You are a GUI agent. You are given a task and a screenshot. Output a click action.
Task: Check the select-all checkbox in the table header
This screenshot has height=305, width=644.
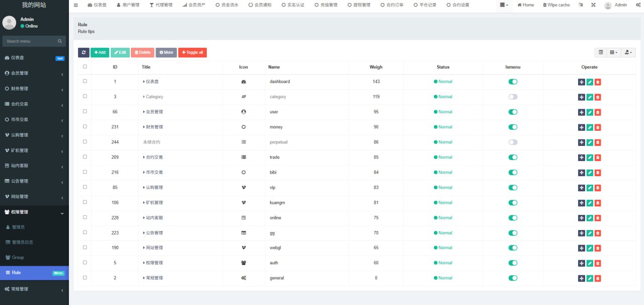tap(85, 66)
